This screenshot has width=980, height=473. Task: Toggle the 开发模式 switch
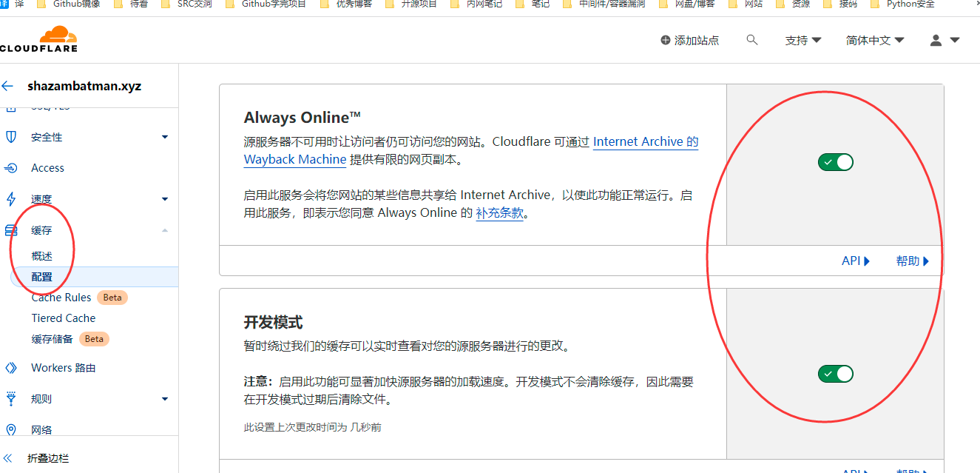click(x=836, y=374)
